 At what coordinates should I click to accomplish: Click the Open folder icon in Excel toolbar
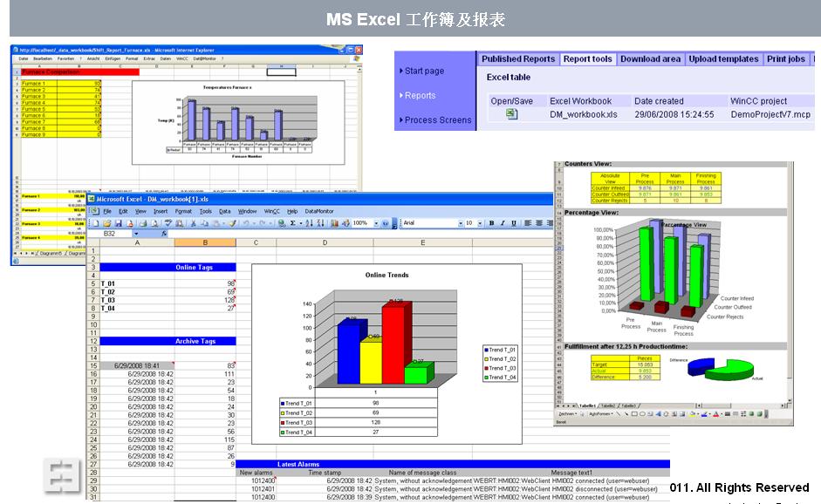(x=106, y=223)
